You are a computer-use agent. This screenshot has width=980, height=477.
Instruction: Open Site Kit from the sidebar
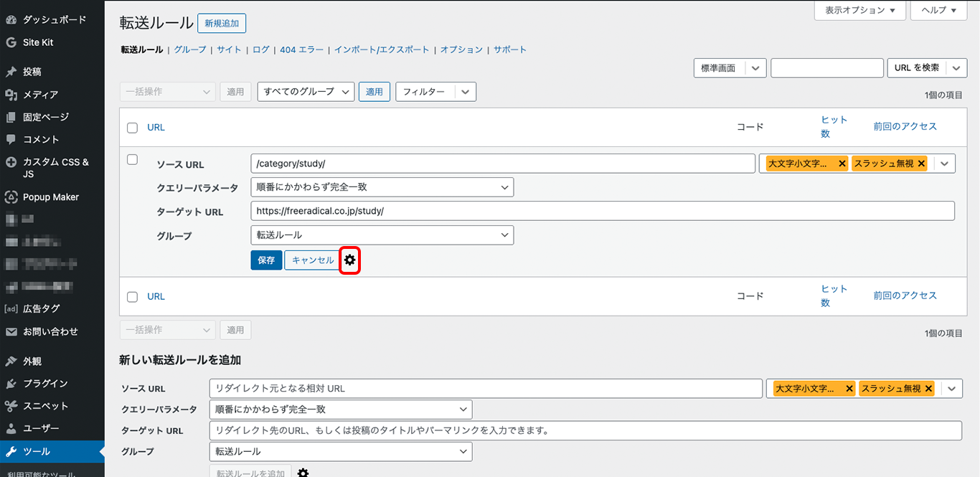point(37,42)
